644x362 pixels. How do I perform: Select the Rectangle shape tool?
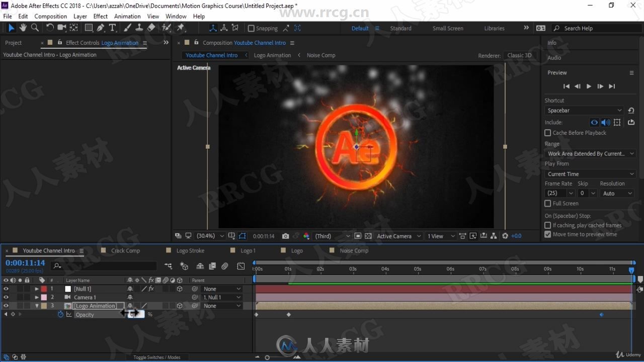89,28
